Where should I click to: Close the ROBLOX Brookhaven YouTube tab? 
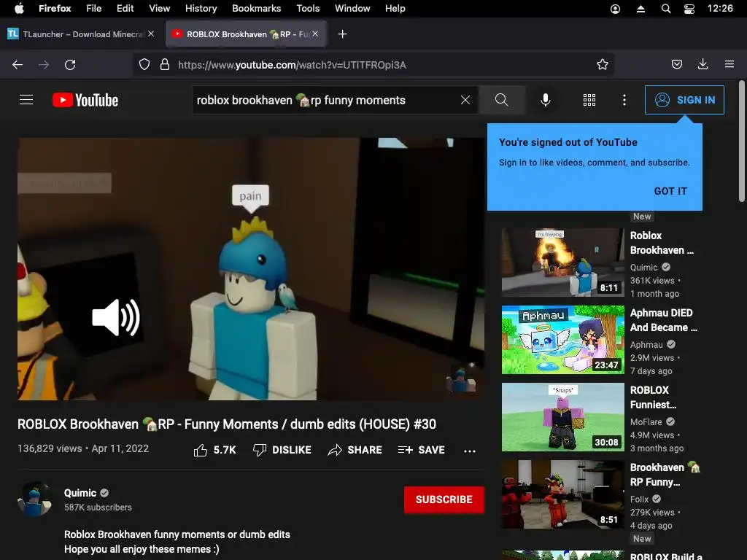(x=315, y=34)
